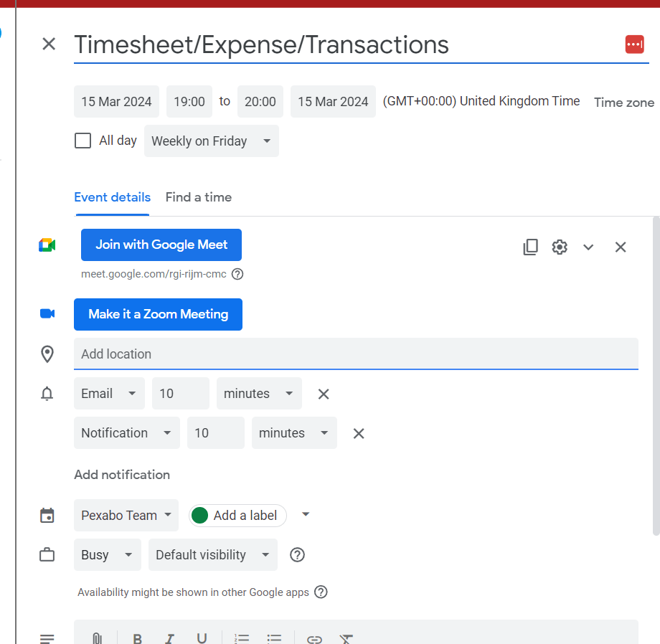The image size is (660, 644).
Task: Click the Google Meet logo icon
Action: pos(47,245)
